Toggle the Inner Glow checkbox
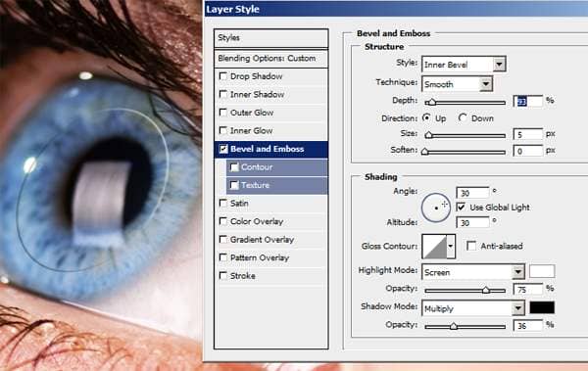This screenshot has width=588, height=371. point(223,130)
